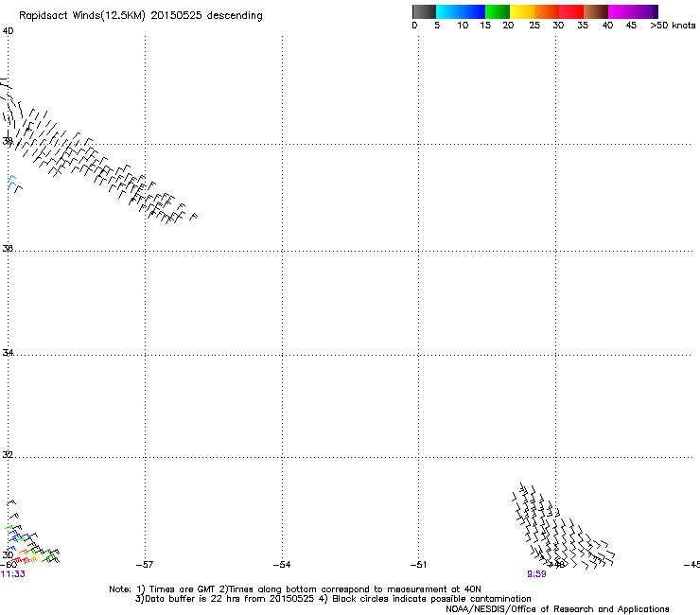The height and width of the screenshot is (615, 700).
Task: Click the '45' legend scale label
Action: point(631,26)
